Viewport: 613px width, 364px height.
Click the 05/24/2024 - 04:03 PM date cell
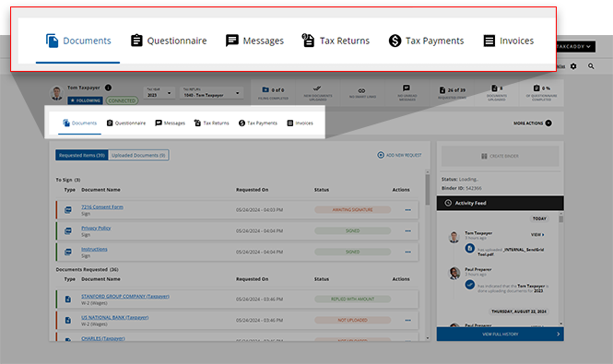(x=259, y=210)
